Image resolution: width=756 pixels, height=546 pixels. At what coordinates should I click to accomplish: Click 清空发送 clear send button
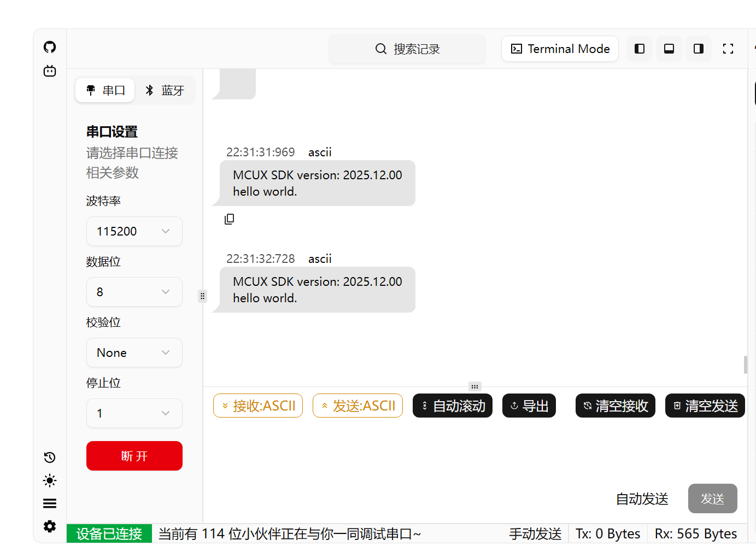point(705,406)
